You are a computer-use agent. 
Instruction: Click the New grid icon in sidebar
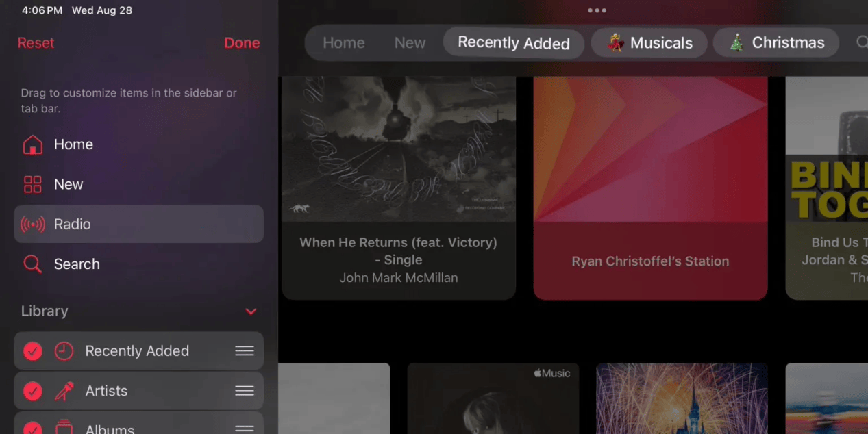[x=33, y=184]
